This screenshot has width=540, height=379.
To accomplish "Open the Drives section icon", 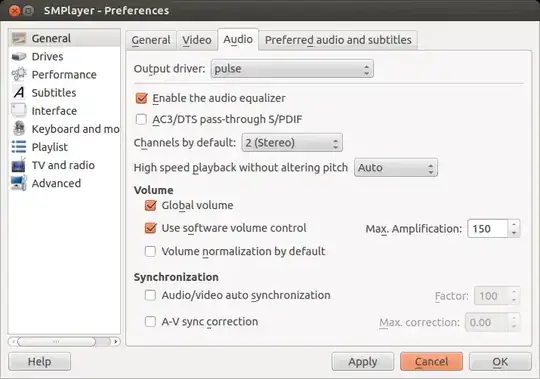I will pyautogui.click(x=19, y=56).
